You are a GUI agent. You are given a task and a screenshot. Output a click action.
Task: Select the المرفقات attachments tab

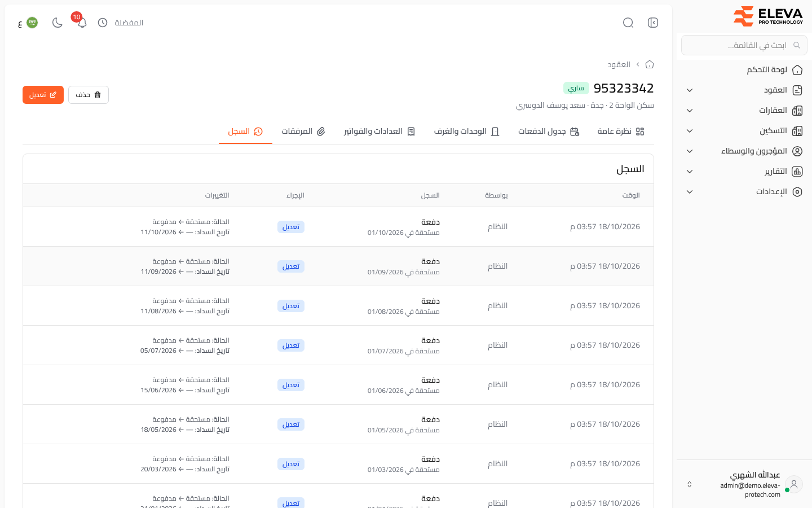click(x=303, y=132)
